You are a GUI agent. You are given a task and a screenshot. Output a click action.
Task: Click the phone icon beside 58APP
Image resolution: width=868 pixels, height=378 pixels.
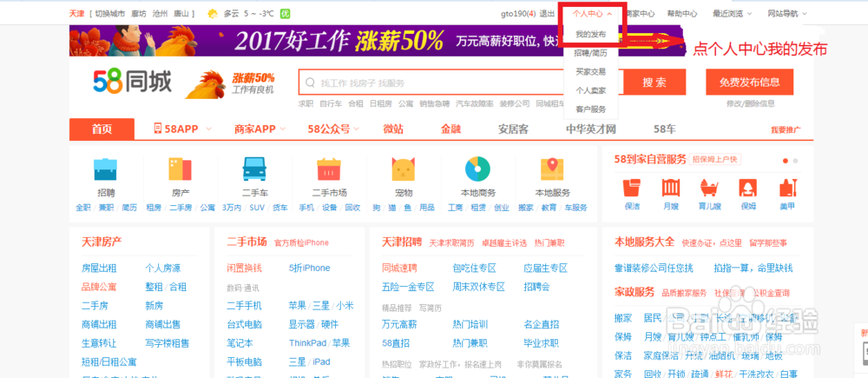(x=158, y=129)
